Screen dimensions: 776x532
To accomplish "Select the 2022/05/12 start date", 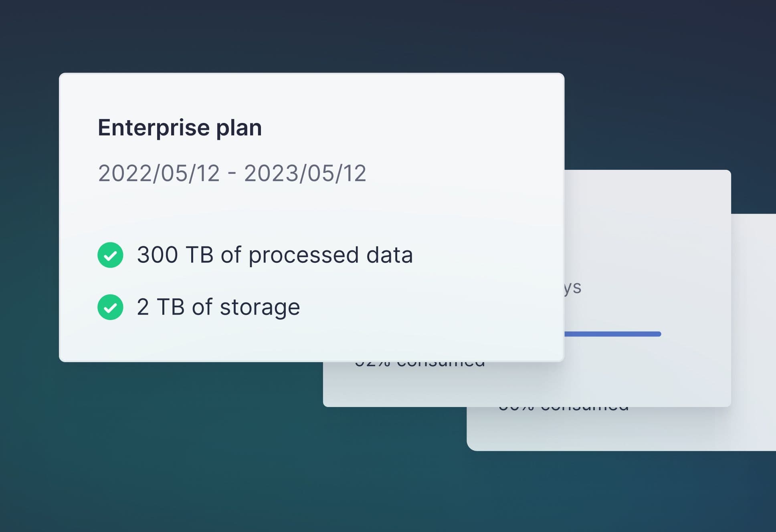I will [159, 173].
